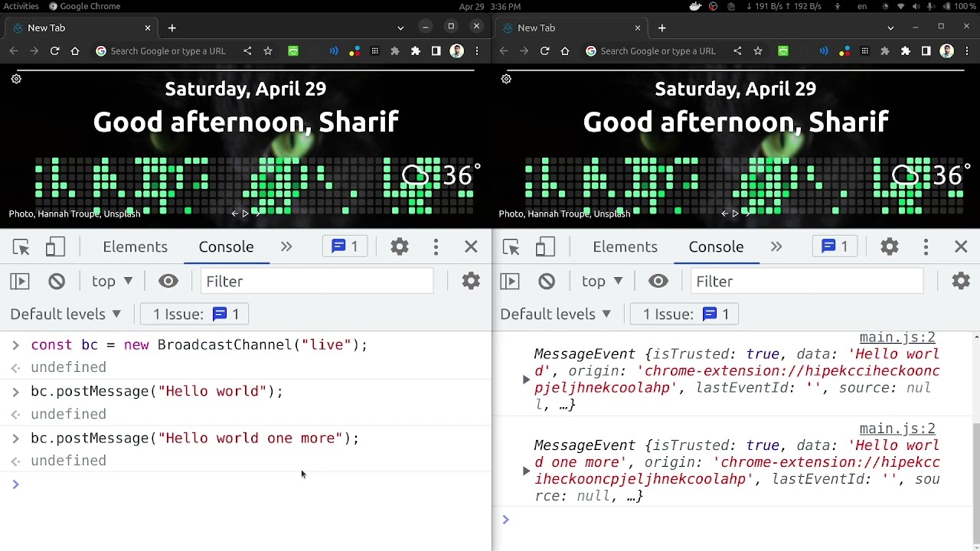Open dashboard settings gear on left New Tab page
The width and height of the screenshot is (980, 551).
tap(16, 79)
